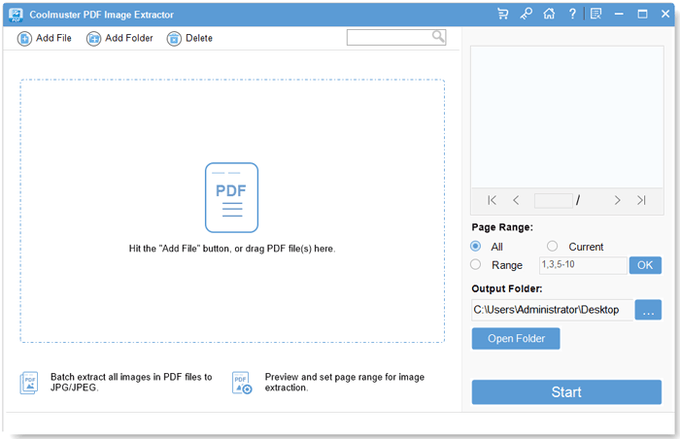Go to the previous preview page

(x=516, y=200)
